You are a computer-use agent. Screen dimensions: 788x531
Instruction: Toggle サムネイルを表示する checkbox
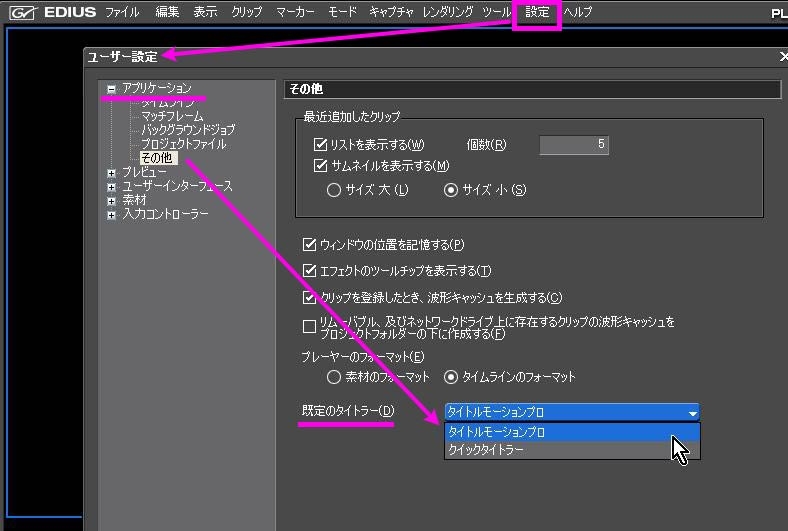(x=321, y=166)
